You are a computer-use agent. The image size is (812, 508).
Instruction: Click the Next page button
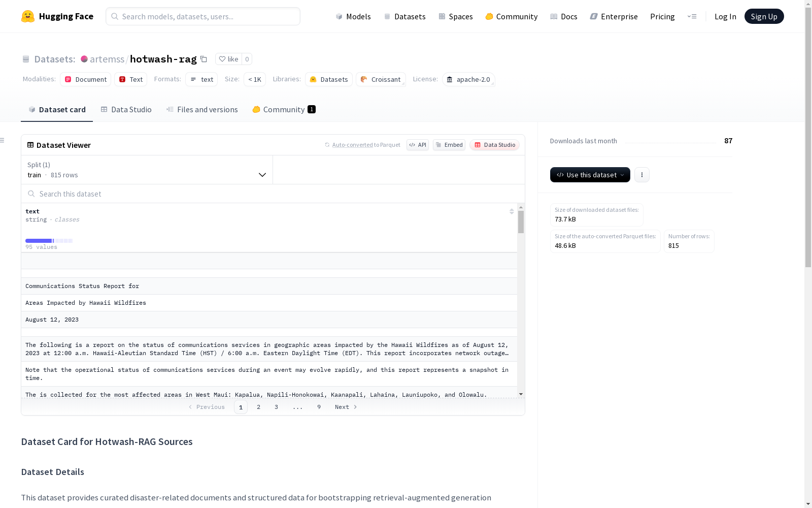(x=346, y=407)
